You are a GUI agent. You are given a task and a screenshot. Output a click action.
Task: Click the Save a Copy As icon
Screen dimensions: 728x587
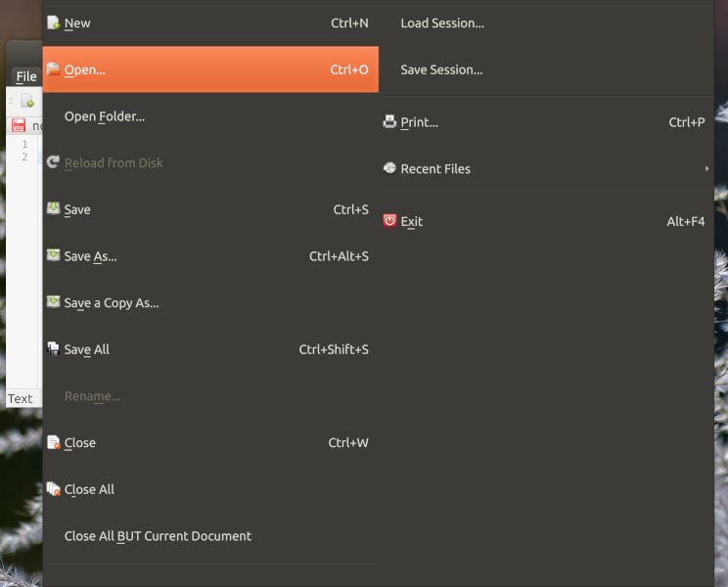(x=54, y=301)
